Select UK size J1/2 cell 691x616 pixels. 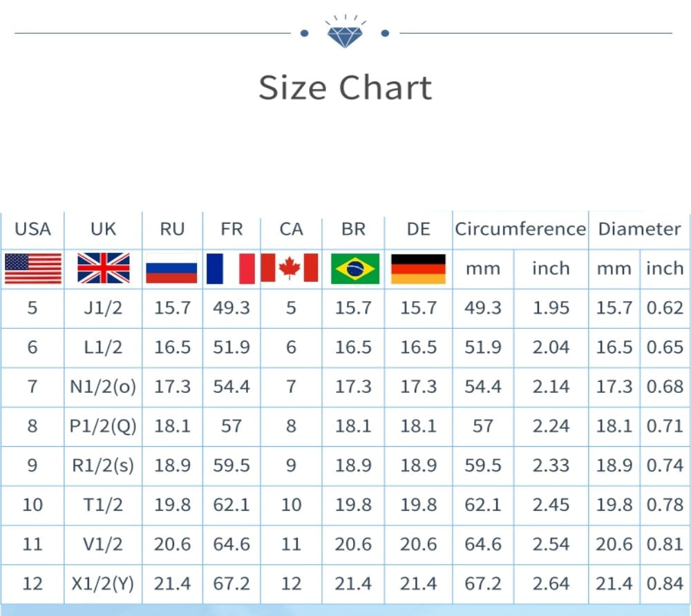tap(103, 308)
